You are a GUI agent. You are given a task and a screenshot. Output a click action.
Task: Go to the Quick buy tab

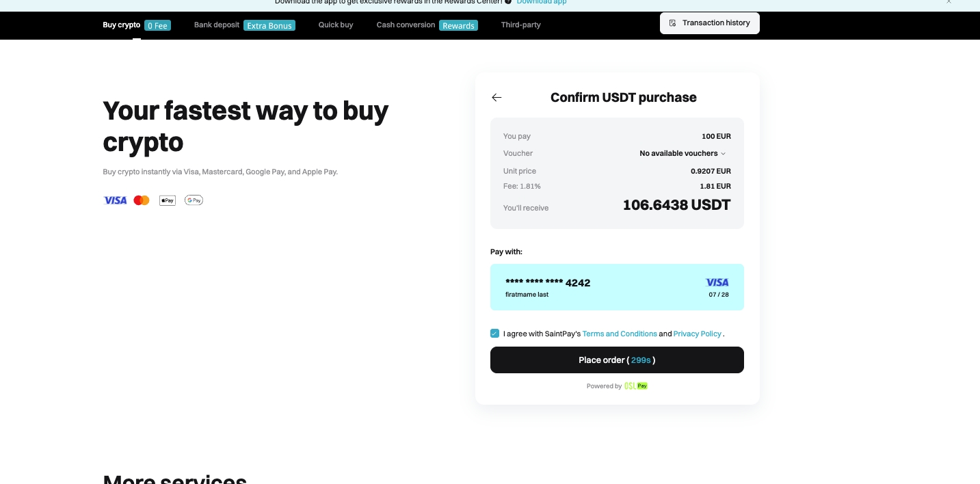336,25
